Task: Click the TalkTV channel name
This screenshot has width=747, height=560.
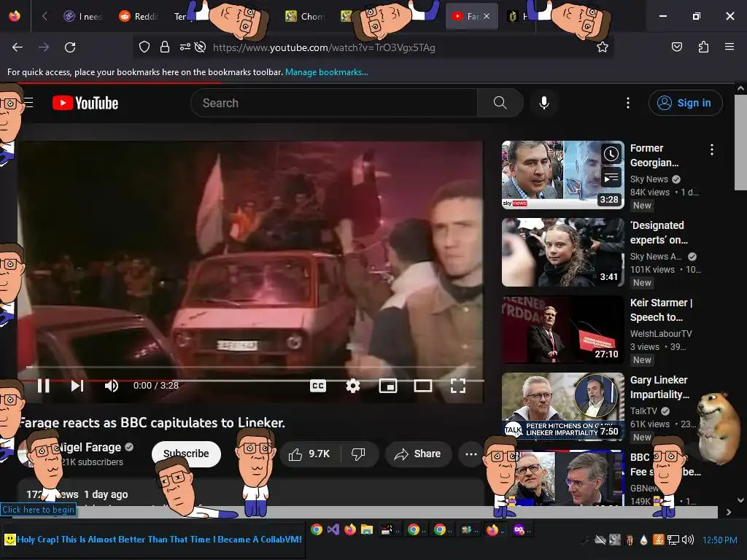Action: 643,411
